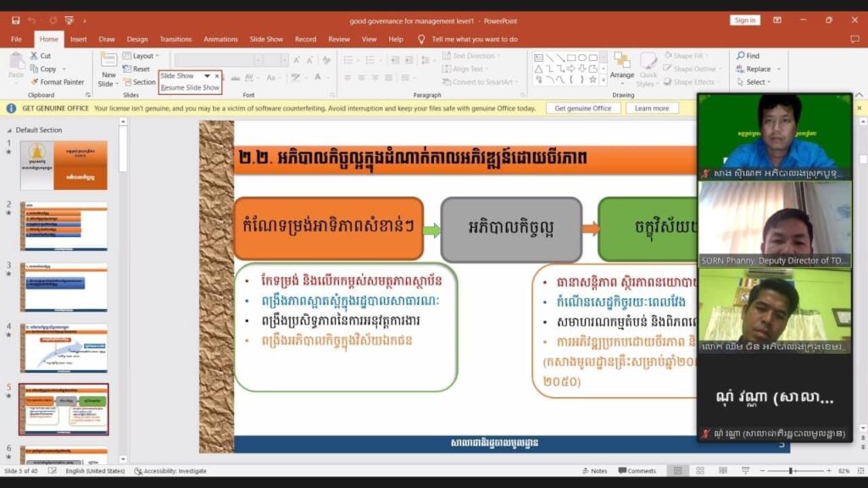Click Resume Slide Show link

(x=190, y=87)
